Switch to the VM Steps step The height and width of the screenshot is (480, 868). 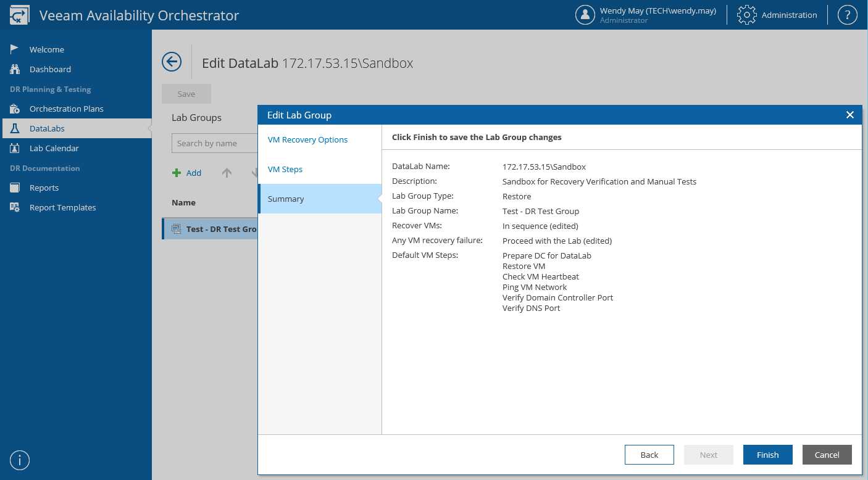285,169
